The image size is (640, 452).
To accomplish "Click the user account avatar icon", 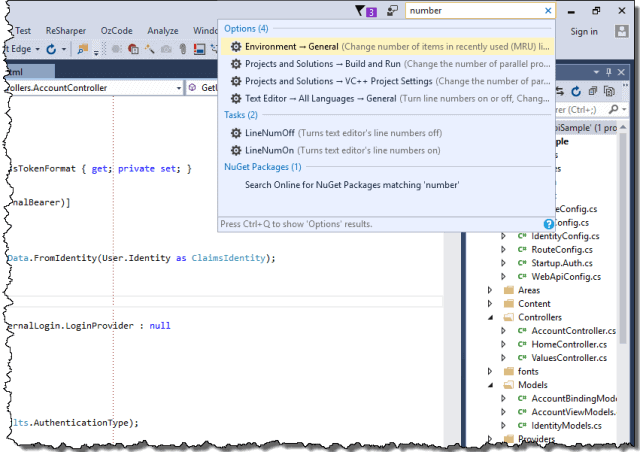I will pyautogui.click(x=622, y=31).
